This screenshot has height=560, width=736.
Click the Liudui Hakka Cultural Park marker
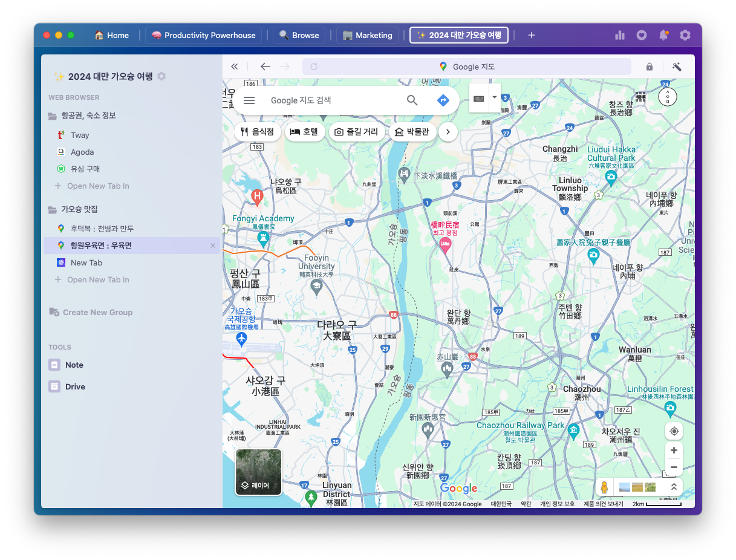click(x=611, y=177)
